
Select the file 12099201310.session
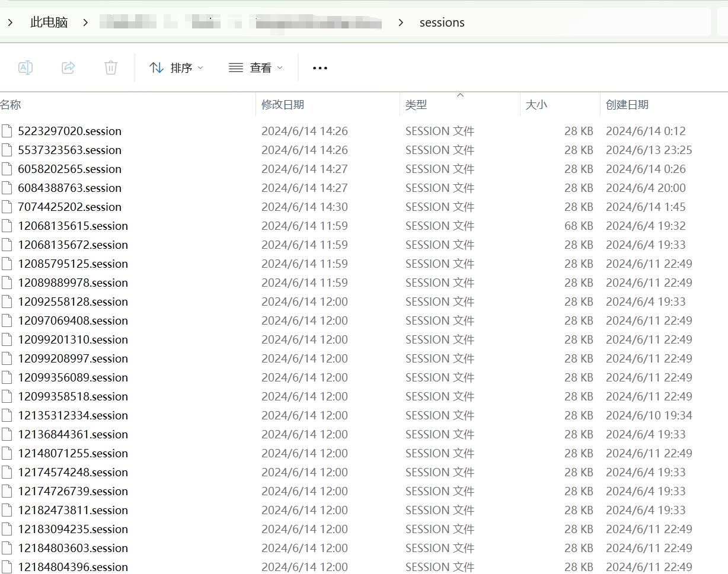(x=73, y=339)
